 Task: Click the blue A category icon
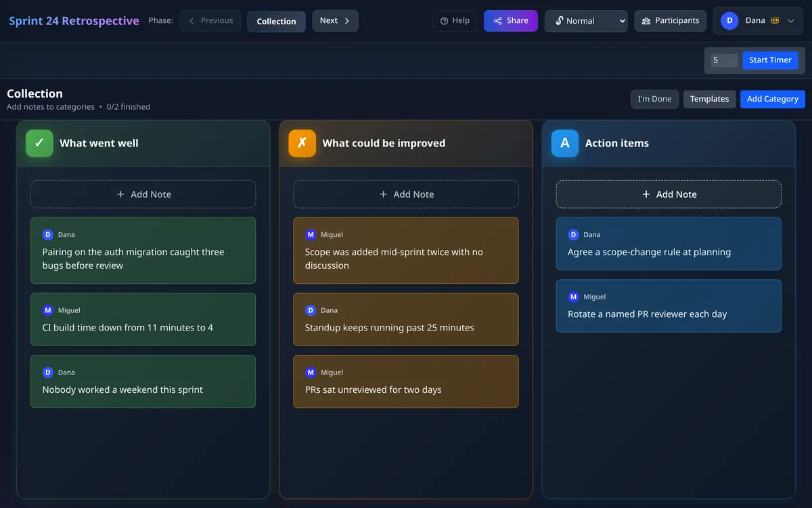tap(565, 143)
